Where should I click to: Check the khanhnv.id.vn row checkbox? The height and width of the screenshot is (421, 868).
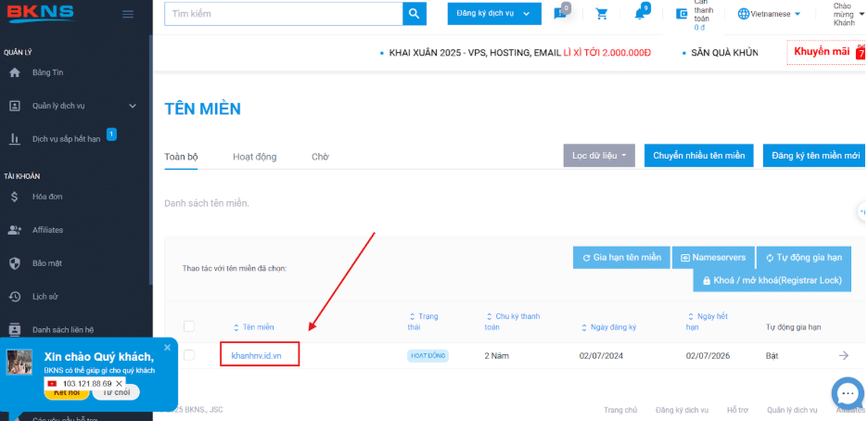189,355
